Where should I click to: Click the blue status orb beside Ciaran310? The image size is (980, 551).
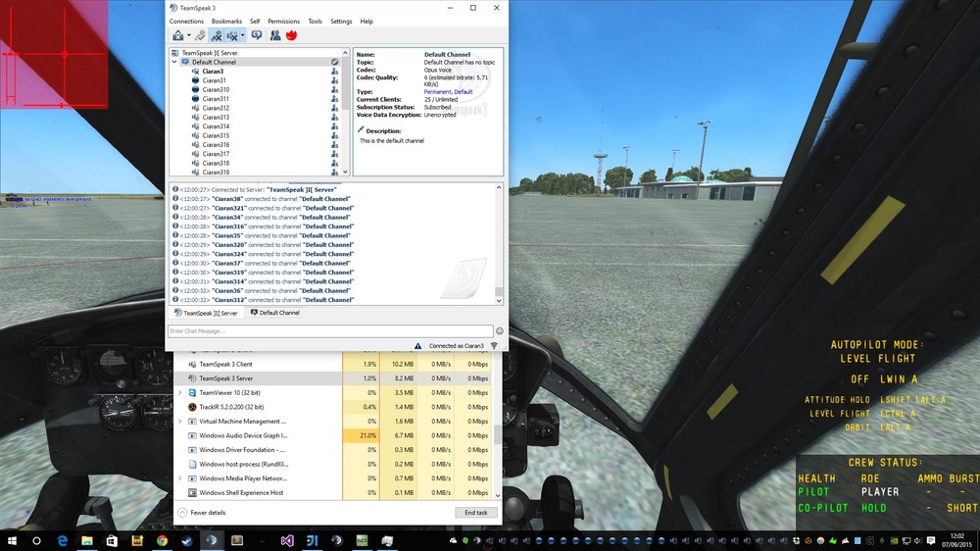[x=196, y=89]
